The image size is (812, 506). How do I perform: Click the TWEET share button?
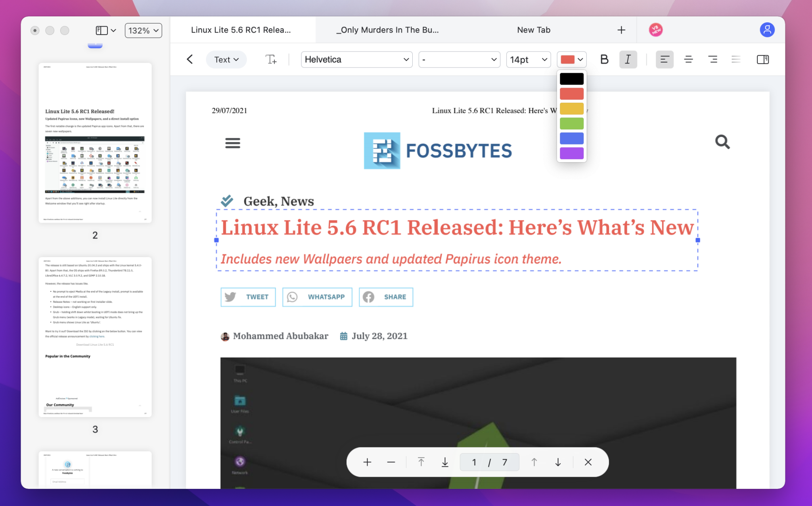click(248, 297)
